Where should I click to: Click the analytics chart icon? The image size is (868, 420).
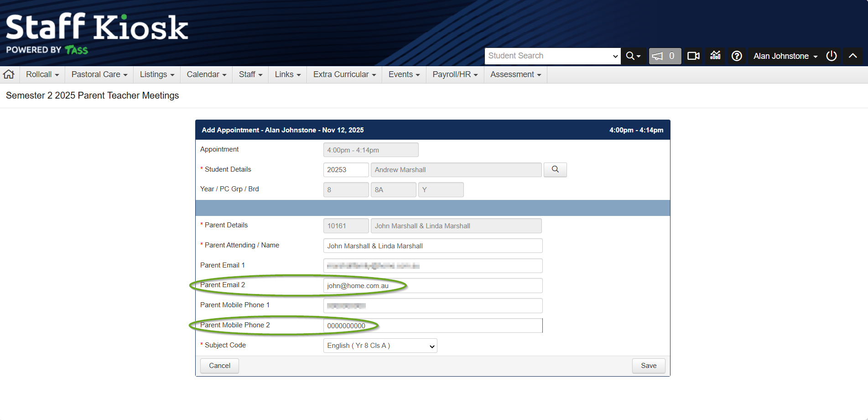point(715,56)
